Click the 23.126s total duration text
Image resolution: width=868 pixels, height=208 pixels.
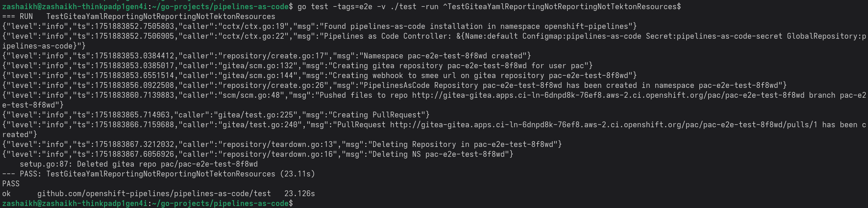coord(300,194)
